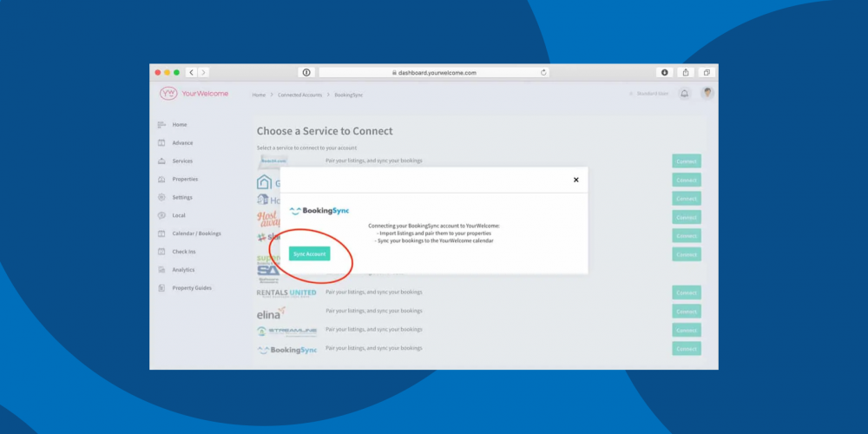Open Property Guides in the sidebar
This screenshot has width=868, height=434.
click(x=191, y=288)
